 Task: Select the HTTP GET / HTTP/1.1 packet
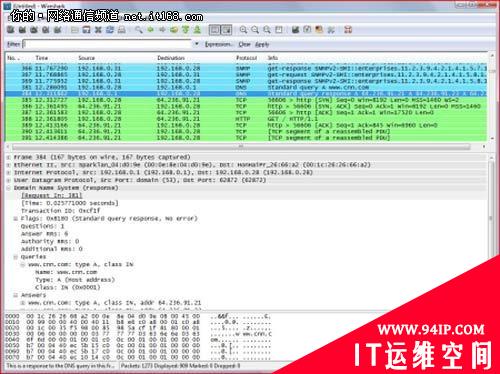[246, 119]
